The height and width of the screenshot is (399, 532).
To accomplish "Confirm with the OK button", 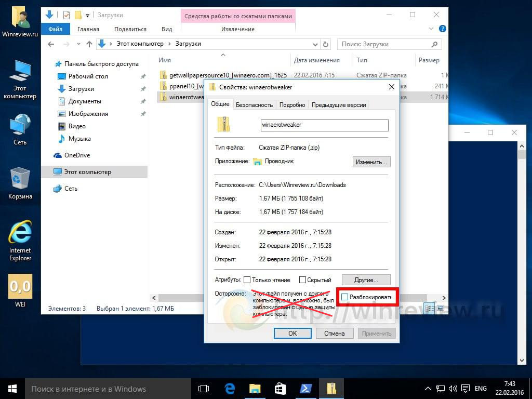I will click(x=292, y=333).
